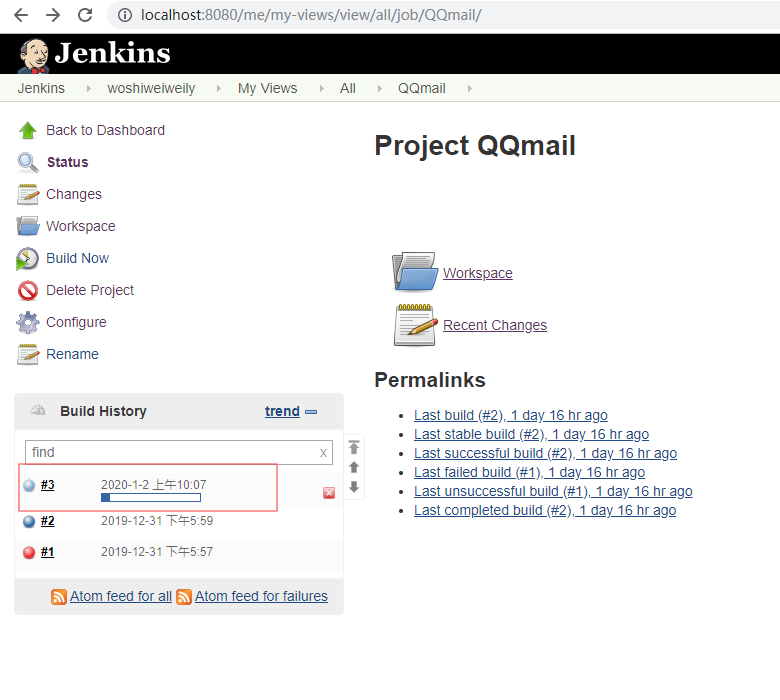The width and height of the screenshot is (780, 700).
Task: Expand dropdown arrow after All breadcrumb
Action: pos(380,89)
